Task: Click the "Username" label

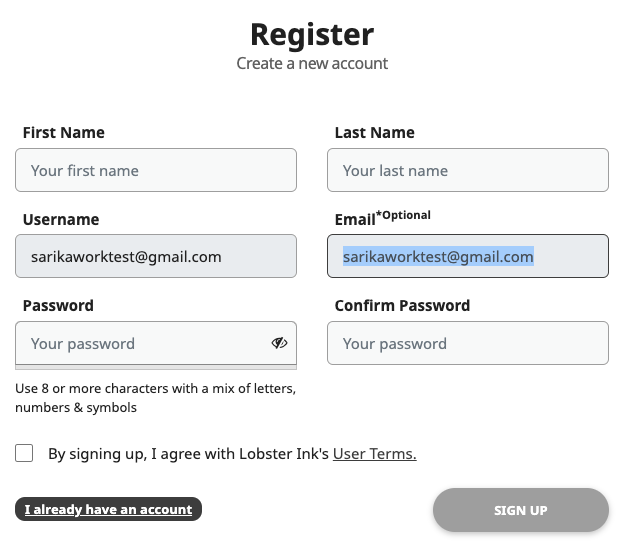Action: click(61, 219)
